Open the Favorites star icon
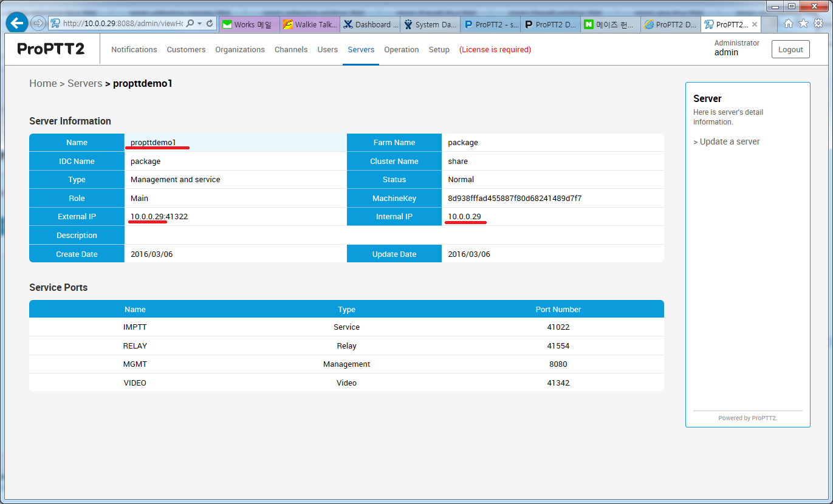 (x=803, y=23)
